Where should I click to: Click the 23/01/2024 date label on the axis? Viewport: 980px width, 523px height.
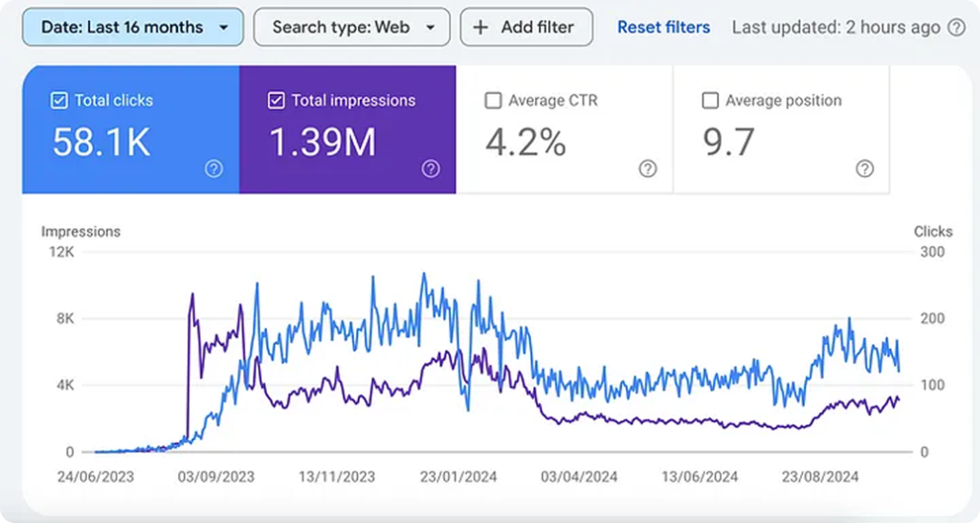[x=458, y=477]
